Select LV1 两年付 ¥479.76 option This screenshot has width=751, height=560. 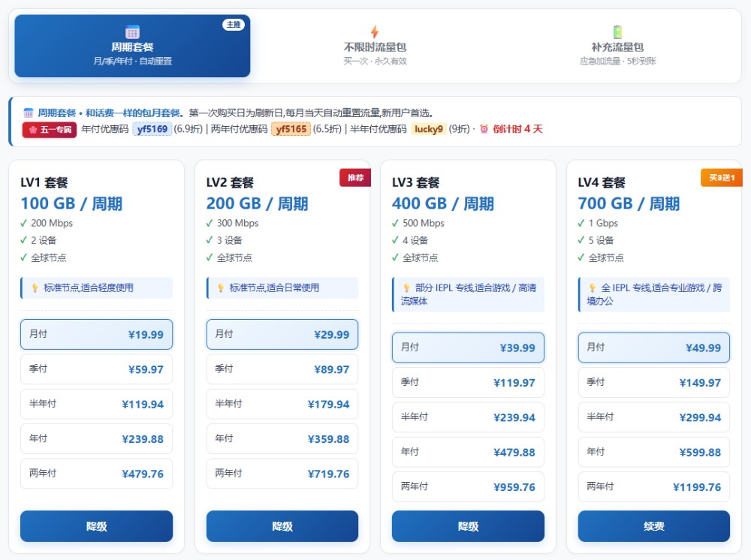[x=96, y=474]
